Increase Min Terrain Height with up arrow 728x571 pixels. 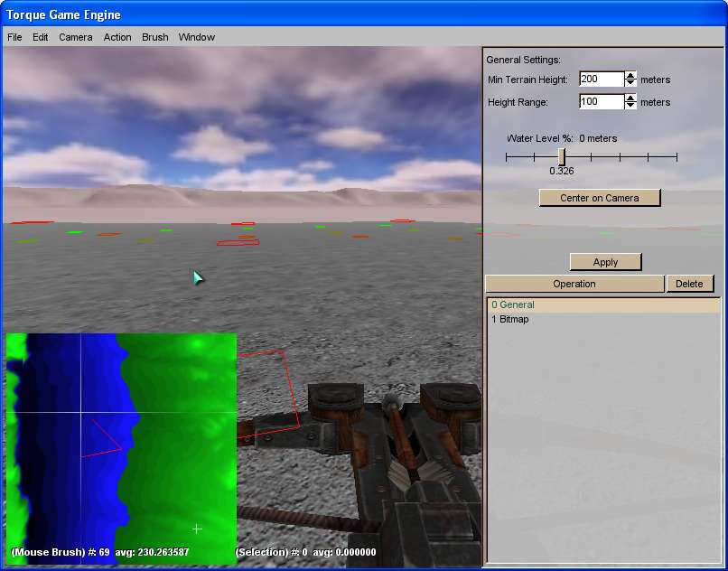(x=630, y=76)
